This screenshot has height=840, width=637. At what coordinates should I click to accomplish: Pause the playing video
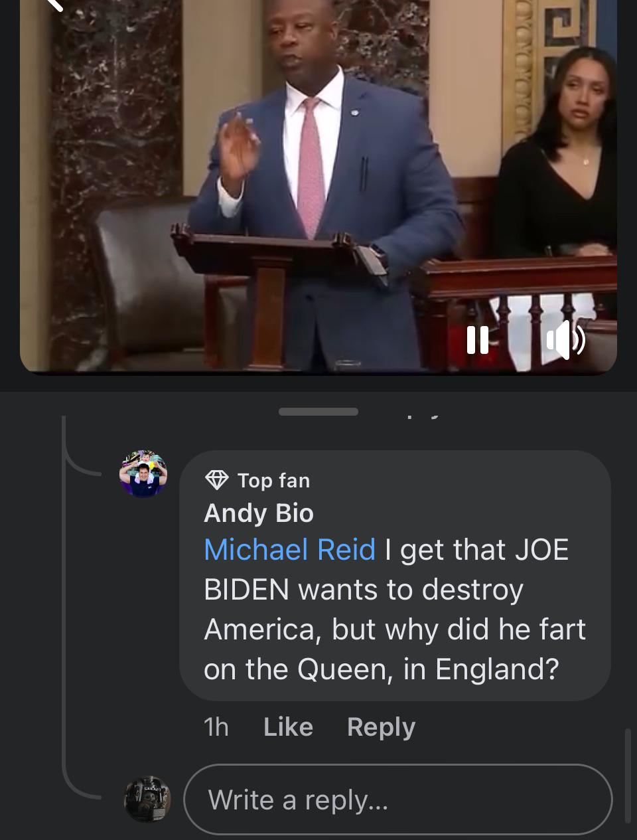pyautogui.click(x=478, y=339)
